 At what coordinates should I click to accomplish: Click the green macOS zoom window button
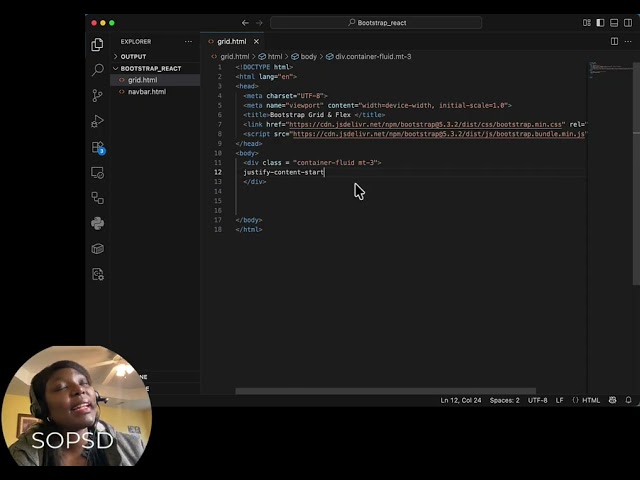tap(112, 23)
